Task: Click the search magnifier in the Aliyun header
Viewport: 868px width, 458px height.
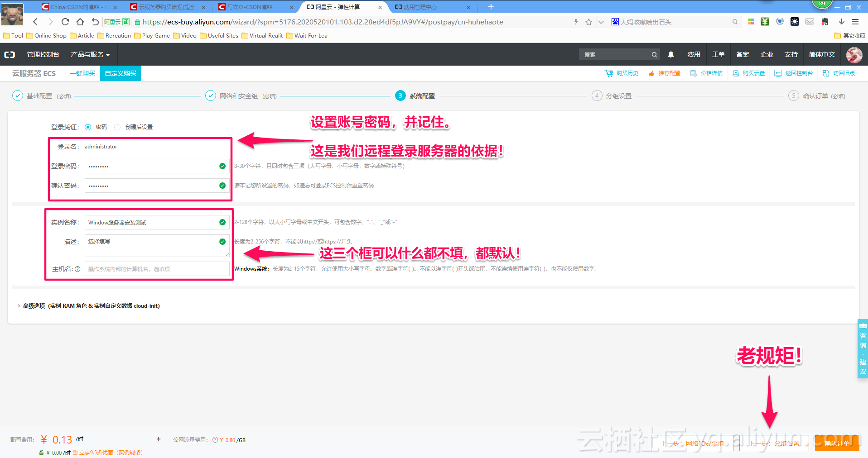Action: (x=654, y=54)
